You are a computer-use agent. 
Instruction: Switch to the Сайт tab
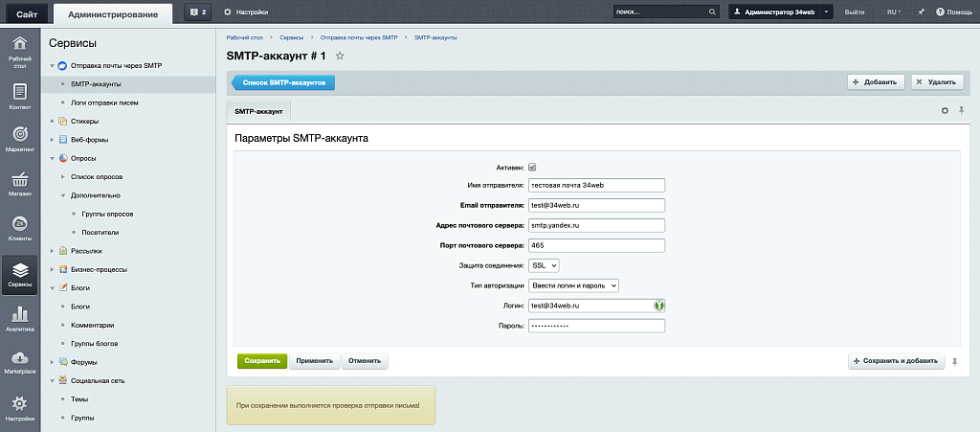coord(27,12)
